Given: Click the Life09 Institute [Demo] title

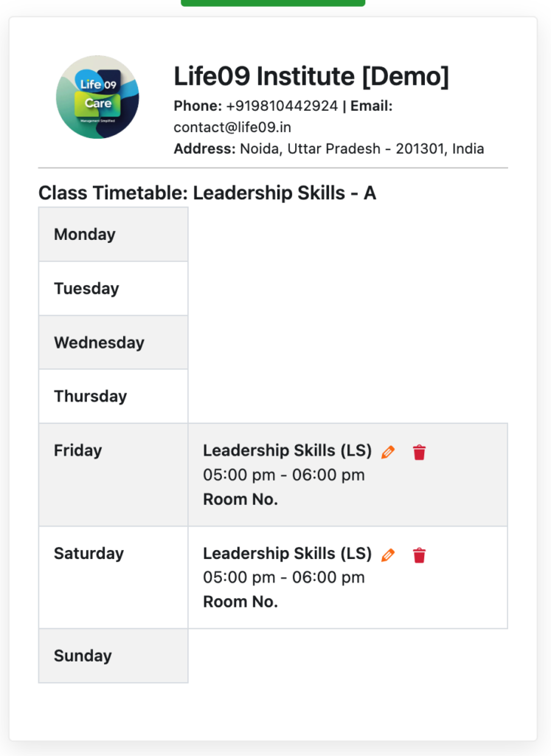Looking at the screenshot, I should 311,76.
